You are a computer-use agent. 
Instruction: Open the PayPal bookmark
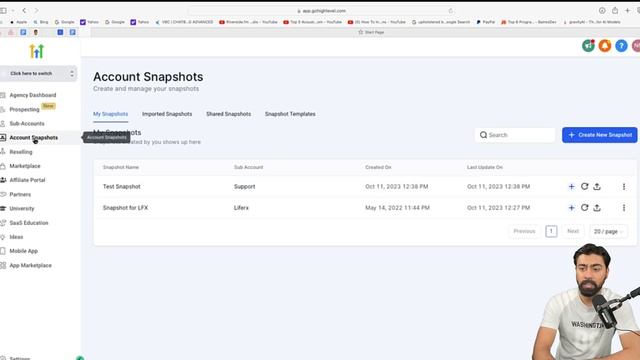(486, 22)
